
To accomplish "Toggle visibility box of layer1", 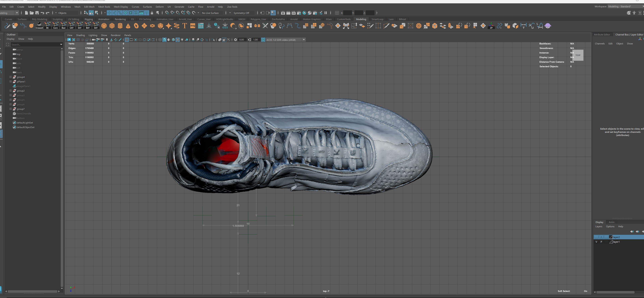I will point(596,242).
